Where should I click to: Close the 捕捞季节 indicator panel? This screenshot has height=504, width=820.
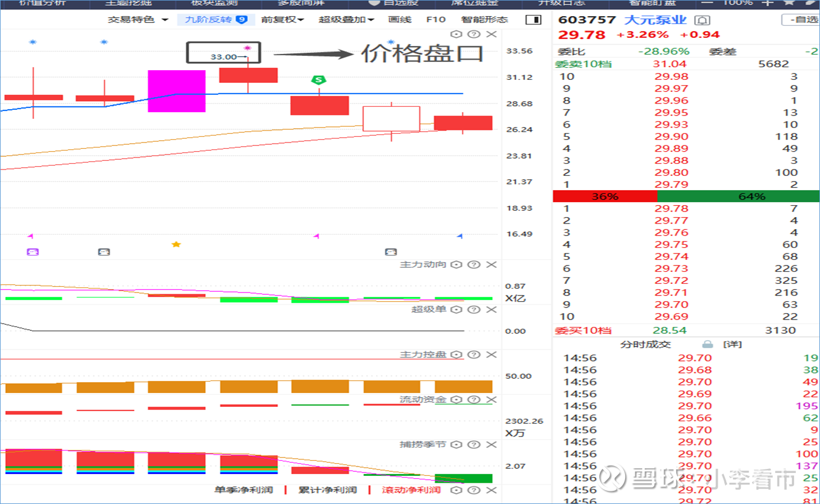(x=492, y=444)
